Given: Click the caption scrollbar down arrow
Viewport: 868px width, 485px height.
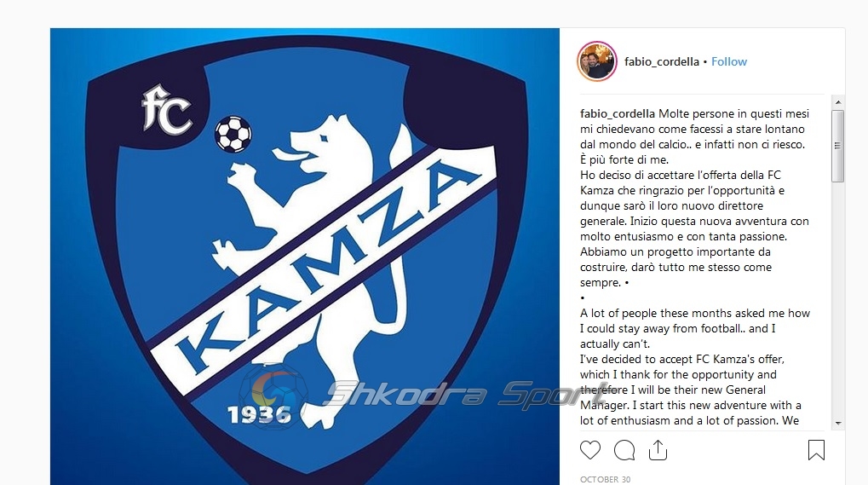Looking at the screenshot, I should point(838,423).
